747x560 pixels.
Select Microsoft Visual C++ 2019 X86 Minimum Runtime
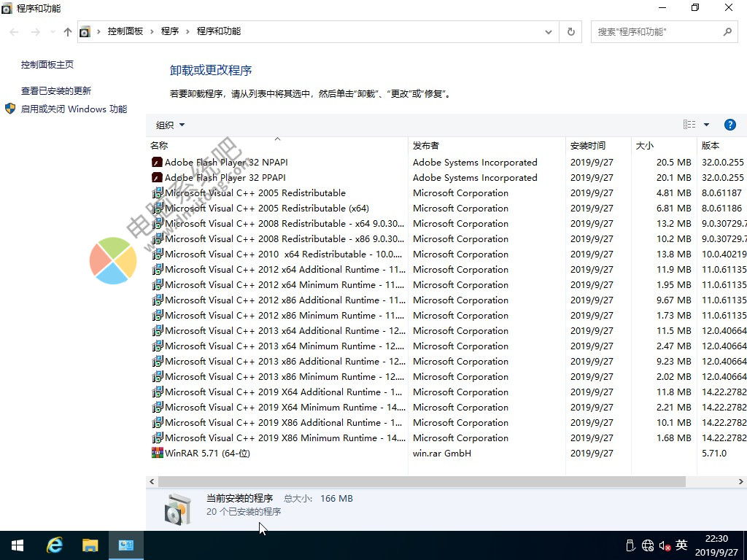coord(285,437)
